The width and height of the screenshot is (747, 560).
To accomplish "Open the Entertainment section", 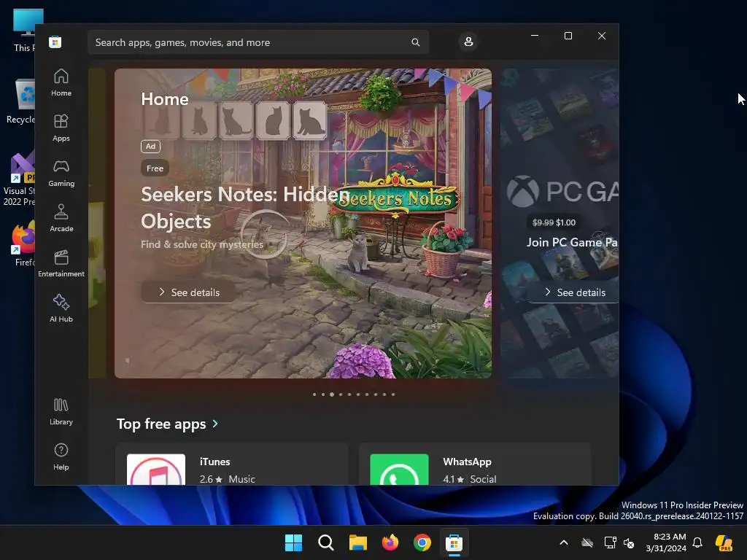I will tap(61, 264).
